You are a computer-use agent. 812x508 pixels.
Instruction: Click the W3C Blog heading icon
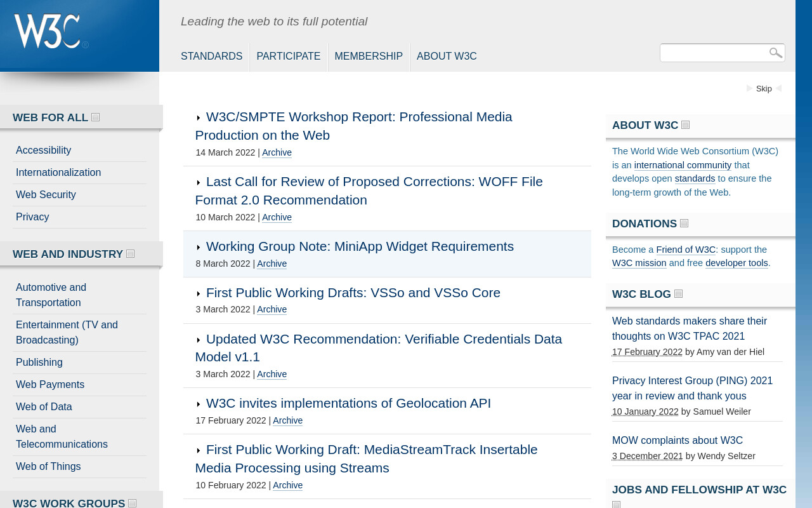pyautogui.click(x=678, y=294)
